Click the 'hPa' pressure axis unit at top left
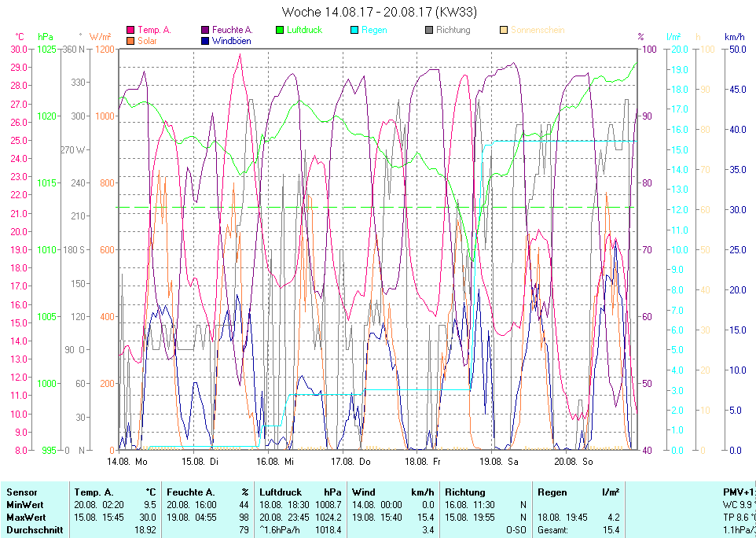 point(46,37)
